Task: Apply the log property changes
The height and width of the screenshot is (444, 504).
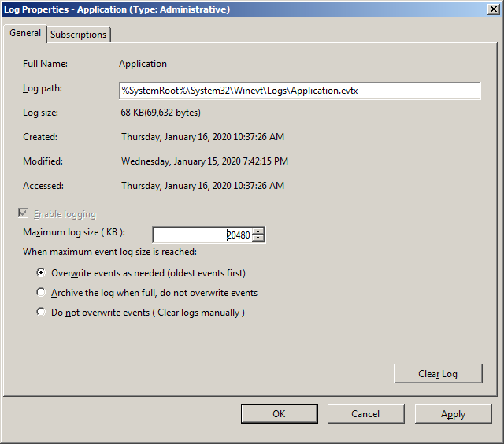Action: (x=453, y=414)
